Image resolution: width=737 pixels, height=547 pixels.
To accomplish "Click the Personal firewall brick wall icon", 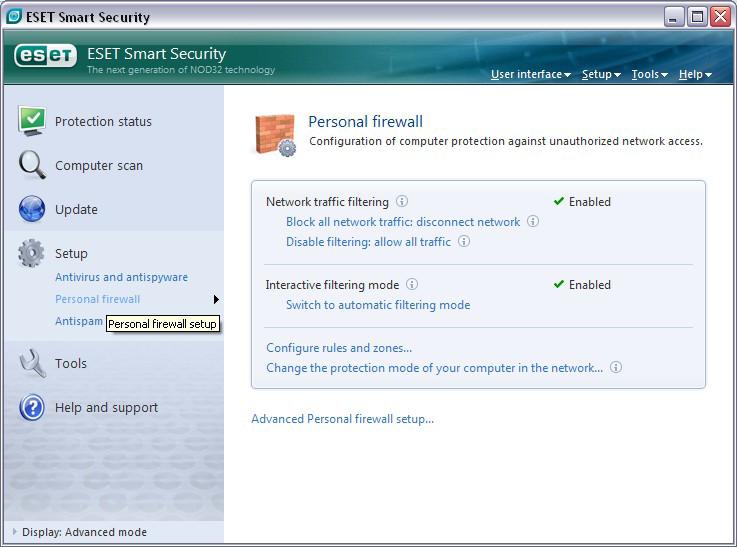I will (x=276, y=135).
